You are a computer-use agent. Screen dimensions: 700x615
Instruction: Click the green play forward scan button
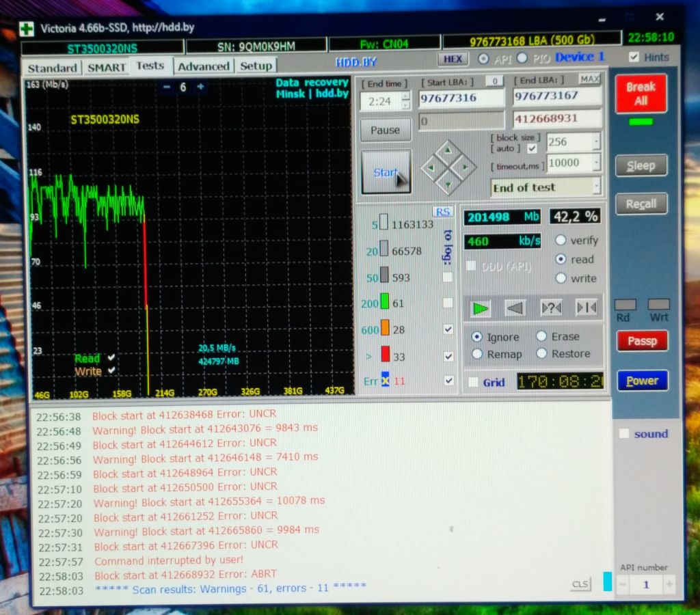coord(480,308)
